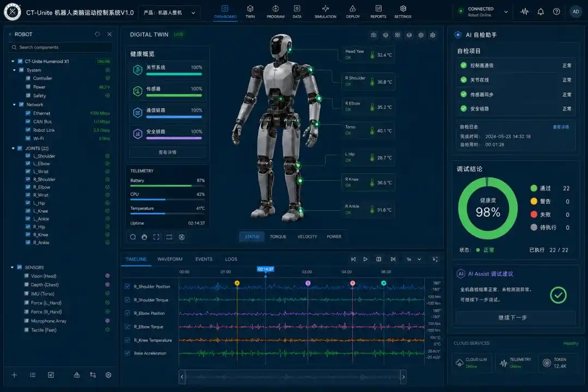Screen dimensions: 588x392
Task: Open the help question mark icon
Action: 556,11
